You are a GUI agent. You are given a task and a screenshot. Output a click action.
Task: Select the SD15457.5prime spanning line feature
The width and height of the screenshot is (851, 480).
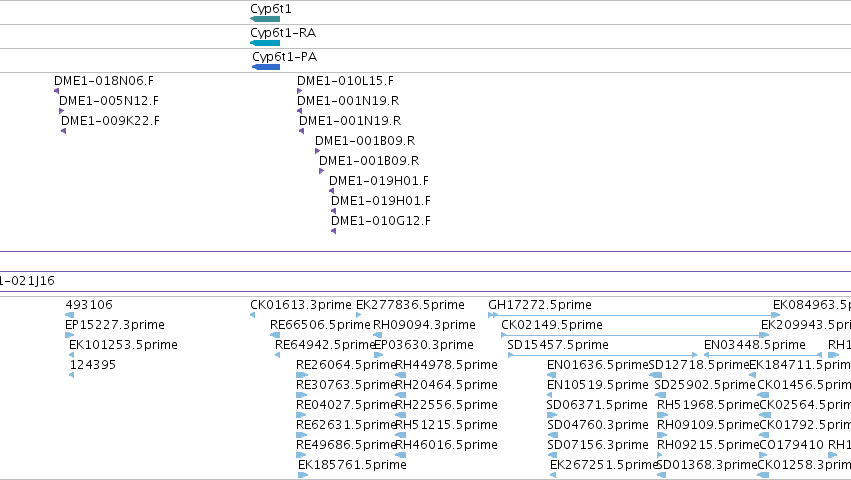pos(602,355)
